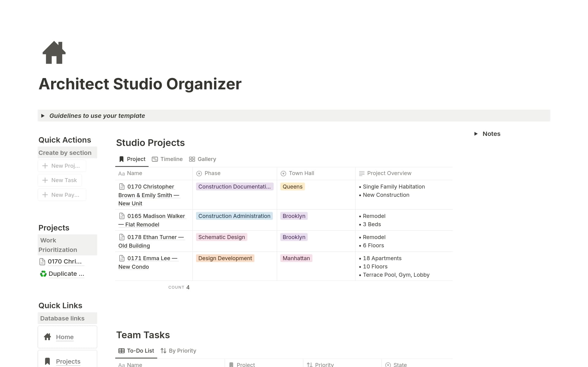Click the status circle icon beside State
This screenshot has height=367, width=588.
click(x=388, y=364)
